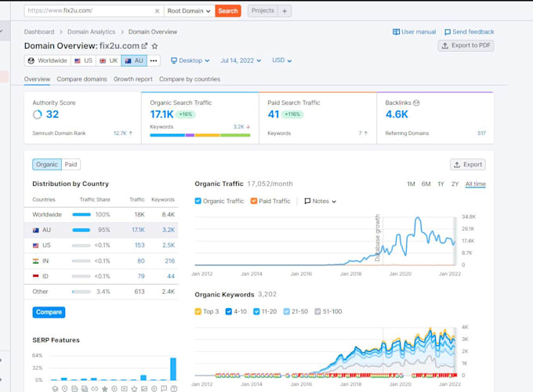
Task: Set chart range to All time
Action: tap(476, 184)
